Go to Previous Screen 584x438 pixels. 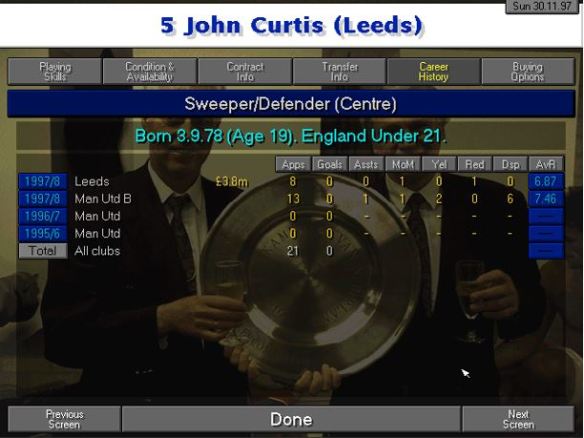point(64,419)
